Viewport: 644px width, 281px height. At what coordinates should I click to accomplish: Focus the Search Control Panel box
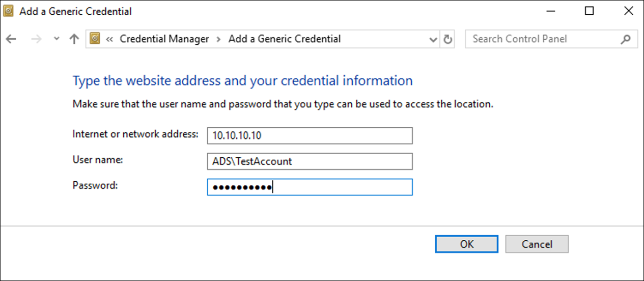[542, 39]
